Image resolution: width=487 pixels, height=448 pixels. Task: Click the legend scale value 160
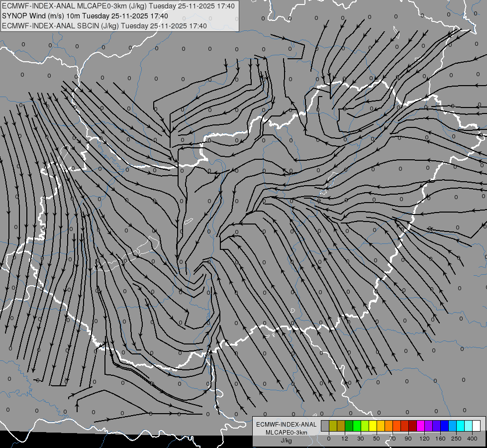(440, 439)
